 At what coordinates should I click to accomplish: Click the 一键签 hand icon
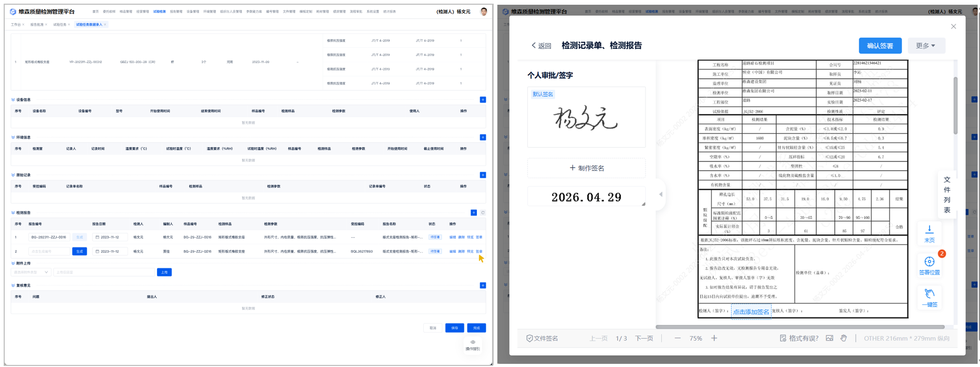929,293
